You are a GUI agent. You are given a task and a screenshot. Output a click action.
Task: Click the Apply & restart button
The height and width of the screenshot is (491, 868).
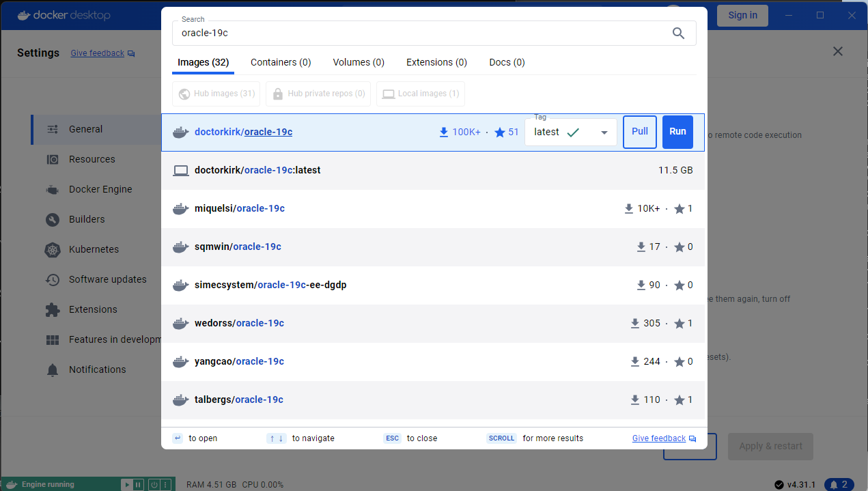(770, 446)
